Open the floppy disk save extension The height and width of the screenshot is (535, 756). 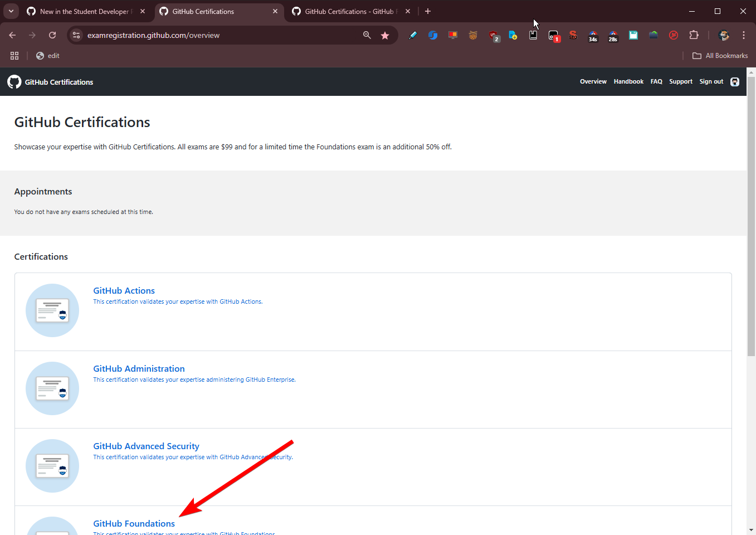coord(633,35)
